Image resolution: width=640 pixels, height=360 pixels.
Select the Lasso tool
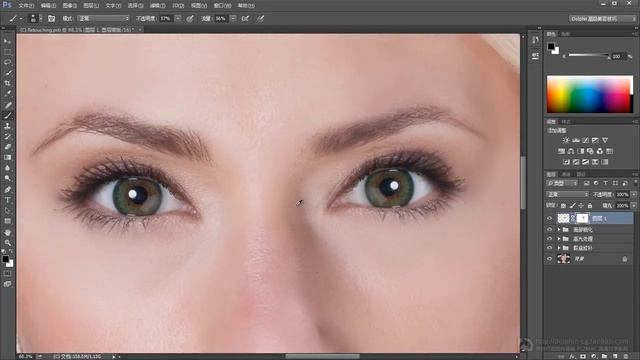coord(7,62)
